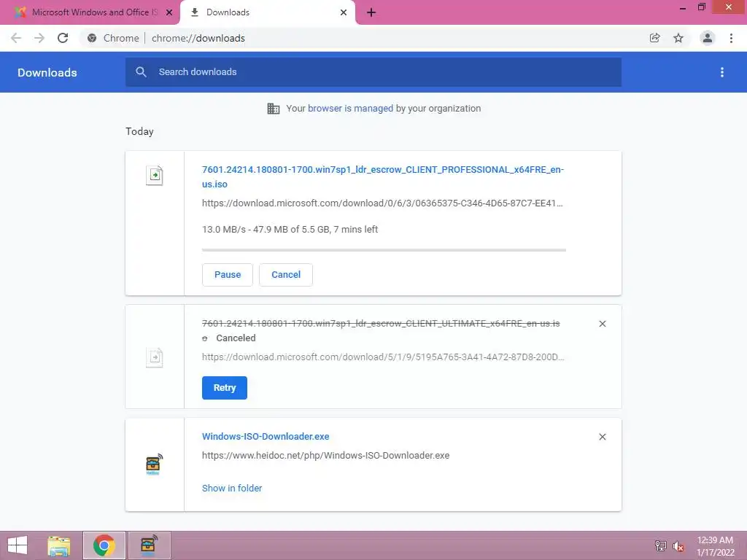
Task: Click the managed organization building icon
Action: (274, 109)
